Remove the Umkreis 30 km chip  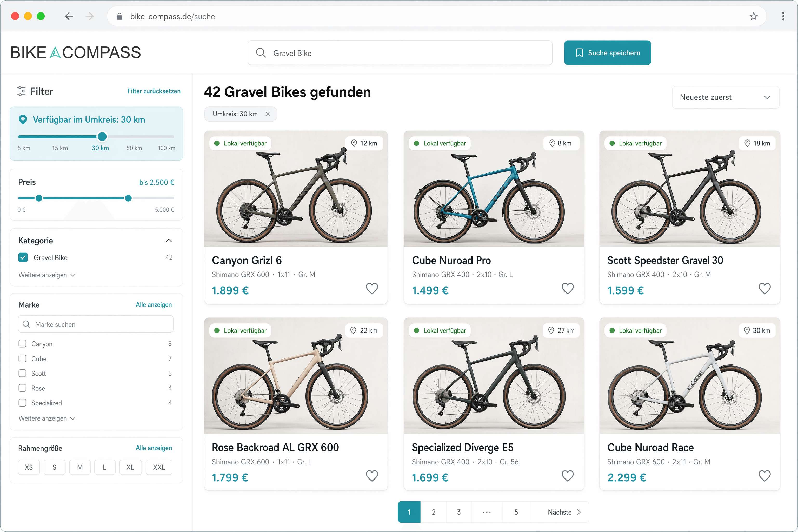coord(268,114)
